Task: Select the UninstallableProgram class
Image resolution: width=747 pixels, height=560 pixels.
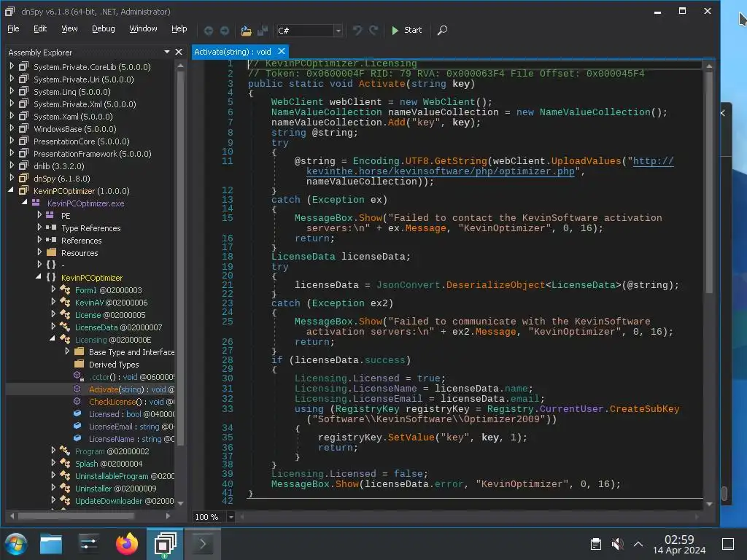Action: click(124, 475)
